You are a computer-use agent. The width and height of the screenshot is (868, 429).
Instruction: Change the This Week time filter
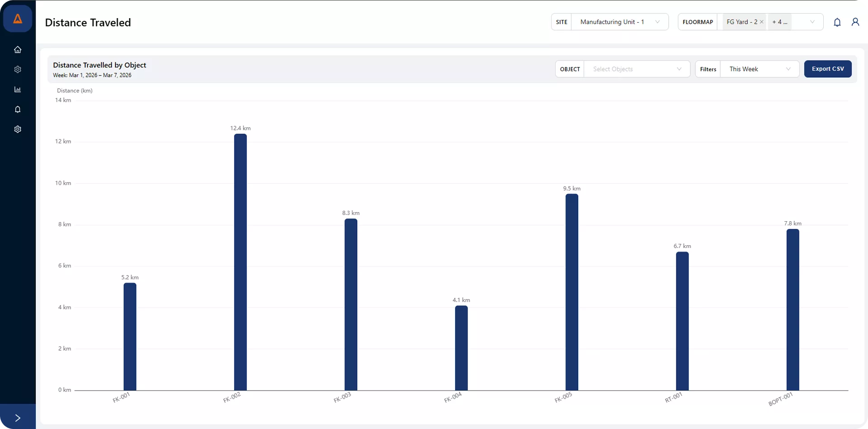759,69
